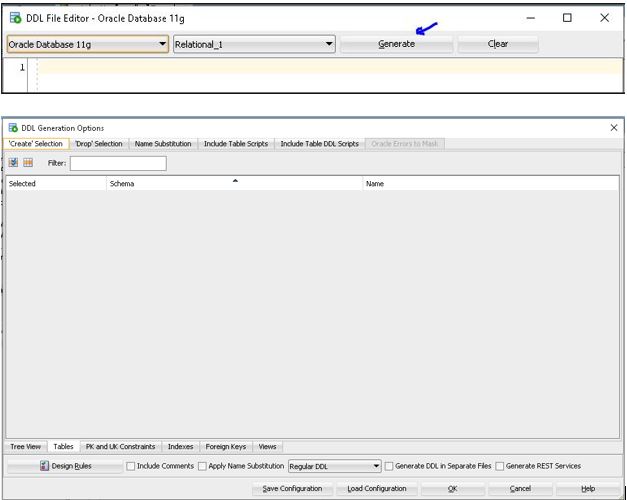Click the DDL Generation Options title icon
The width and height of the screenshot is (627, 500).
(x=13, y=128)
